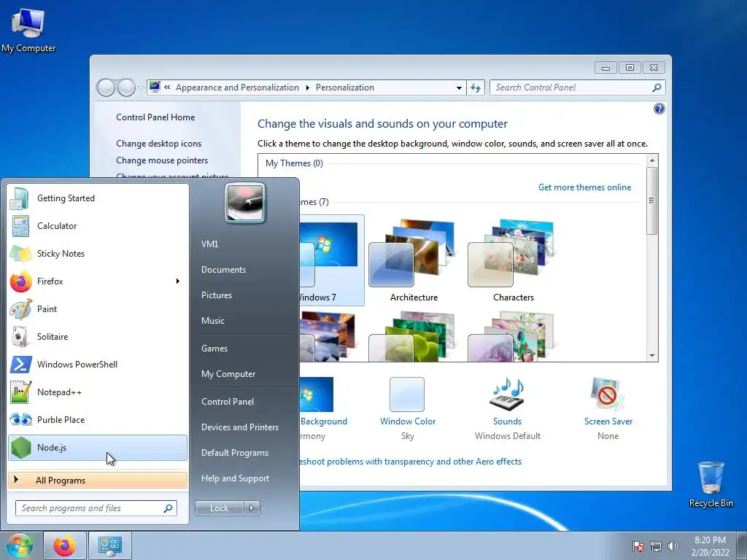This screenshot has width=747, height=560.
Task: Click the themes list scrollbar thumb
Action: 652,201
